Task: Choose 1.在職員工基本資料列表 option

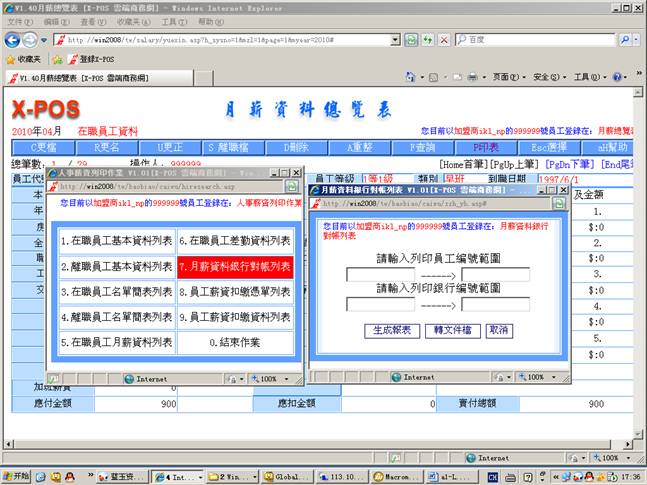Action: click(x=115, y=241)
